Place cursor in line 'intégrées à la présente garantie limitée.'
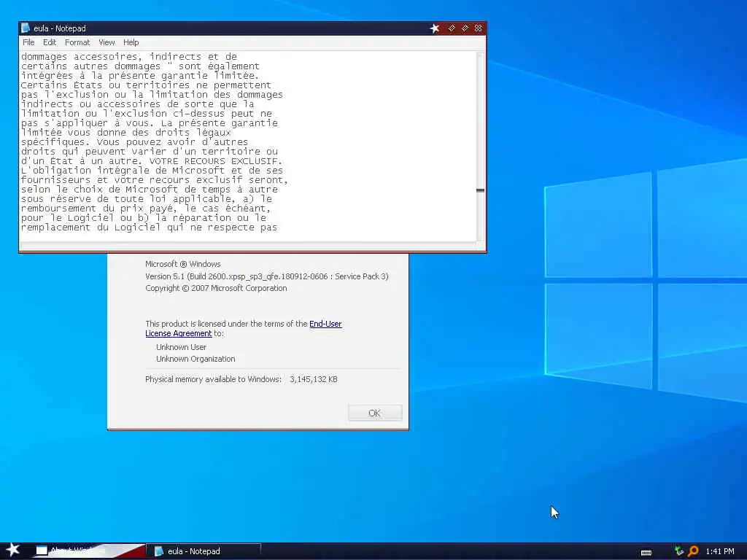 [140, 76]
